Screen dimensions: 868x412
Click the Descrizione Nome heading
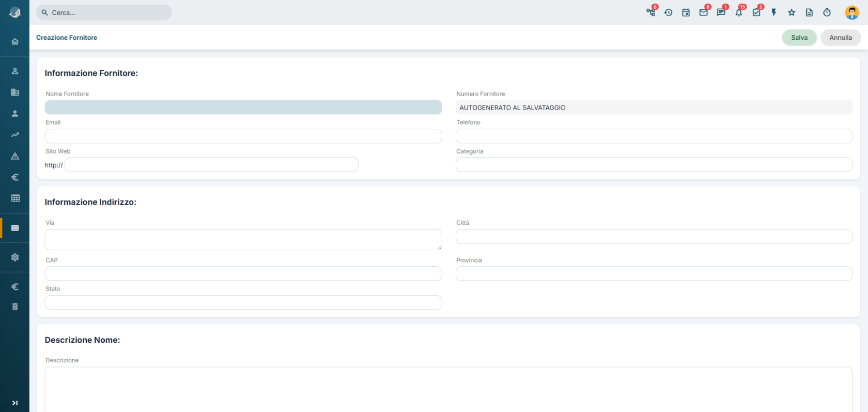pyautogui.click(x=82, y=340)
